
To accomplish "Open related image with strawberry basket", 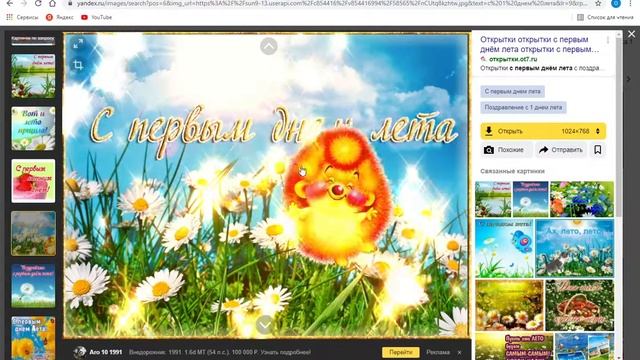I will pos(580,305).
